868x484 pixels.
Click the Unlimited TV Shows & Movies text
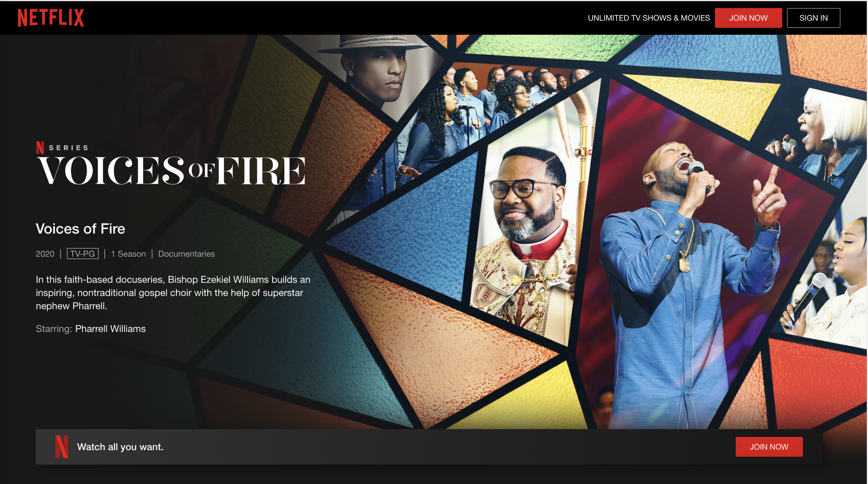click(648, 18)
